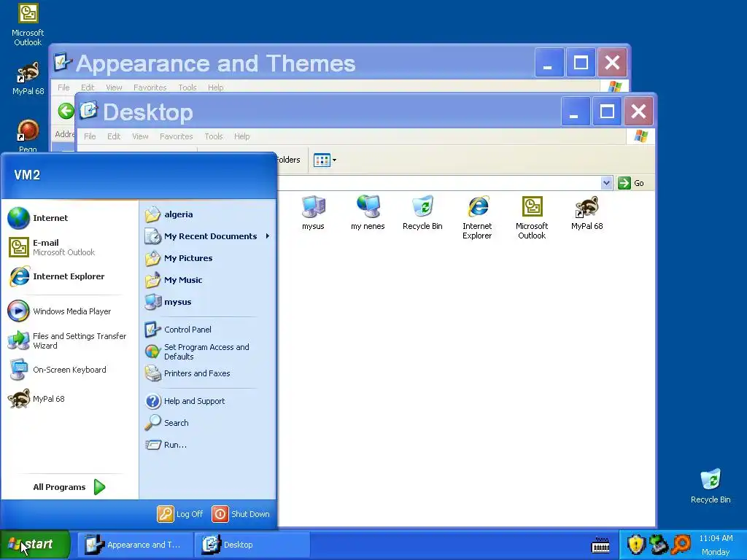Open the algeria folder in Start menu
This screenshot has width=747, height=560.
coord(208,214)
